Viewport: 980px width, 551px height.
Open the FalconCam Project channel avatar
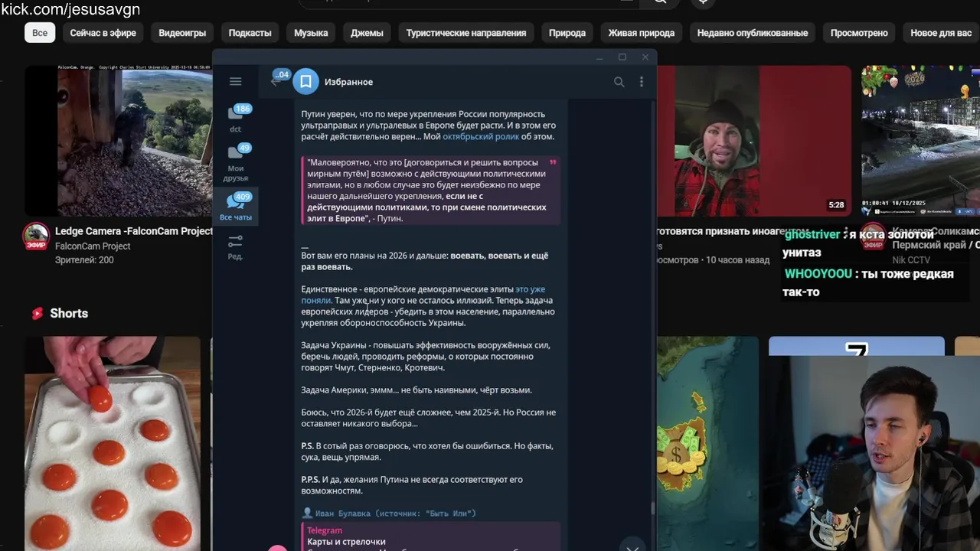point(36,237)
